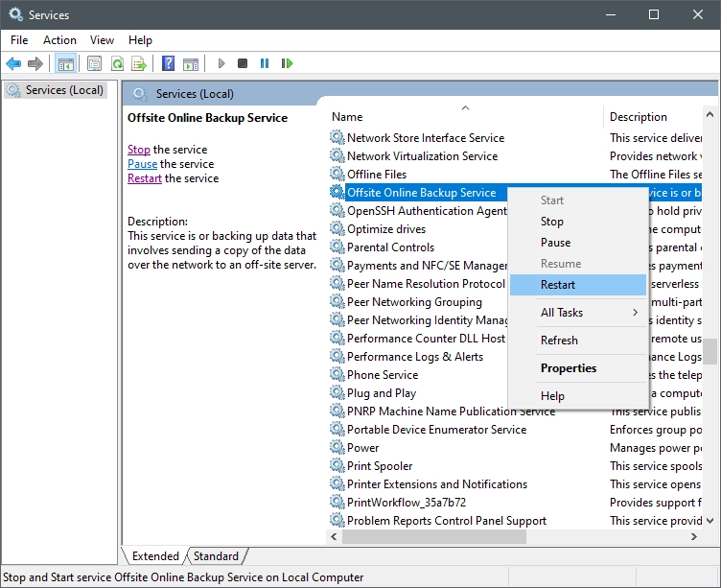The width and height of the screenshot is (721, 588).
Task: Click the Services gear icon in title bar
Action: tap(15, 14)
